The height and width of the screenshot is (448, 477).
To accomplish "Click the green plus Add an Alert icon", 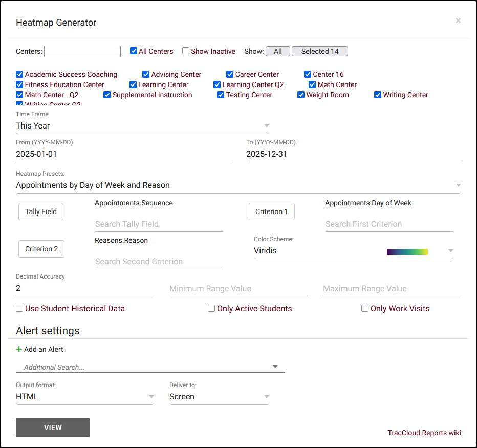I will [x=19, y=349].
